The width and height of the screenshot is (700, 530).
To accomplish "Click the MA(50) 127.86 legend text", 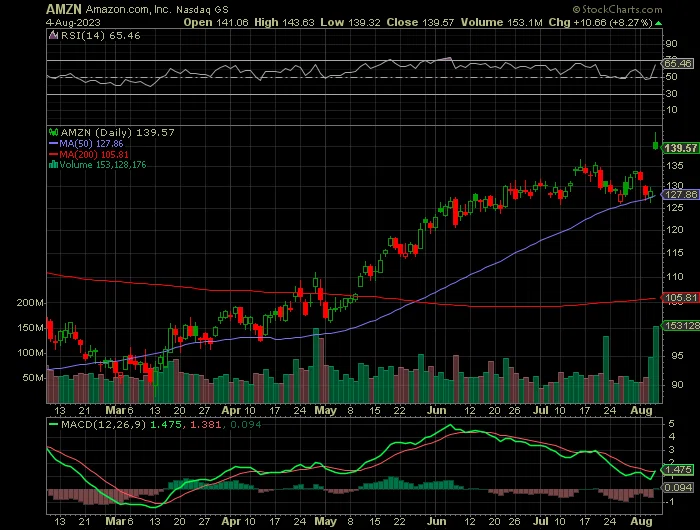I will click(x=92, y=144).
